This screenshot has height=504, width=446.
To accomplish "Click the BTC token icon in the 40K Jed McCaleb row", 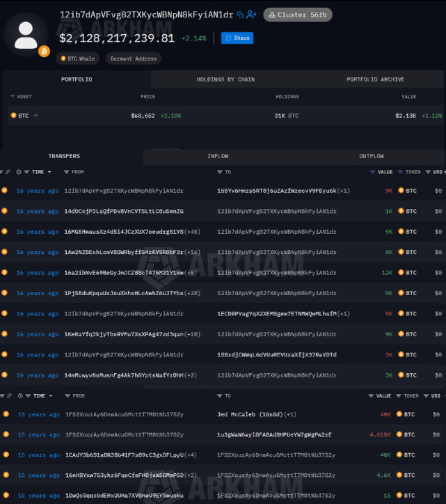I will (399, 414).
